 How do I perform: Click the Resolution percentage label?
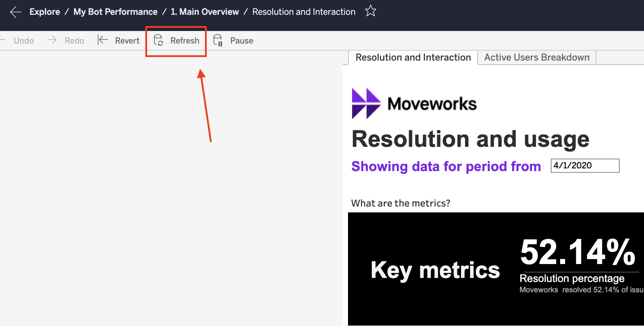pos(572,278)
